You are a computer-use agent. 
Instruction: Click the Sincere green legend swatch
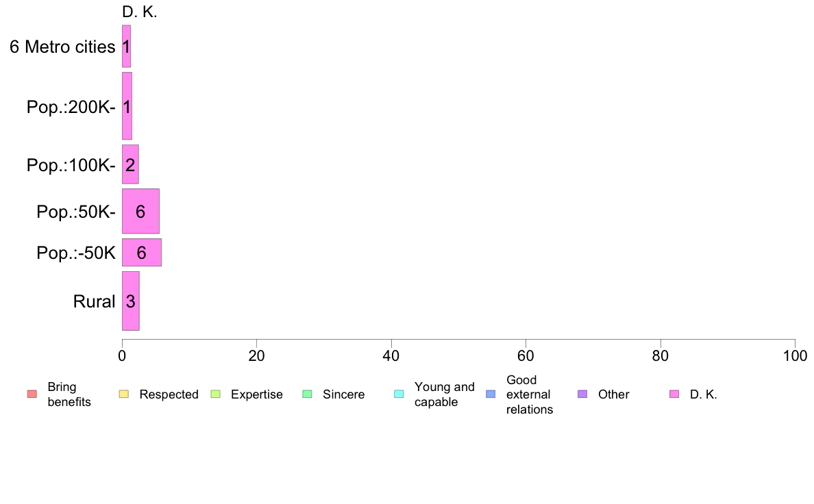pyautogui.click(x=308, y=394)
